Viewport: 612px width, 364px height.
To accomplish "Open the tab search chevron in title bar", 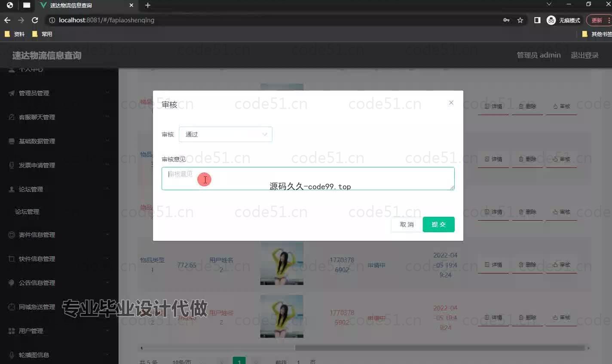I will (549, 4).
